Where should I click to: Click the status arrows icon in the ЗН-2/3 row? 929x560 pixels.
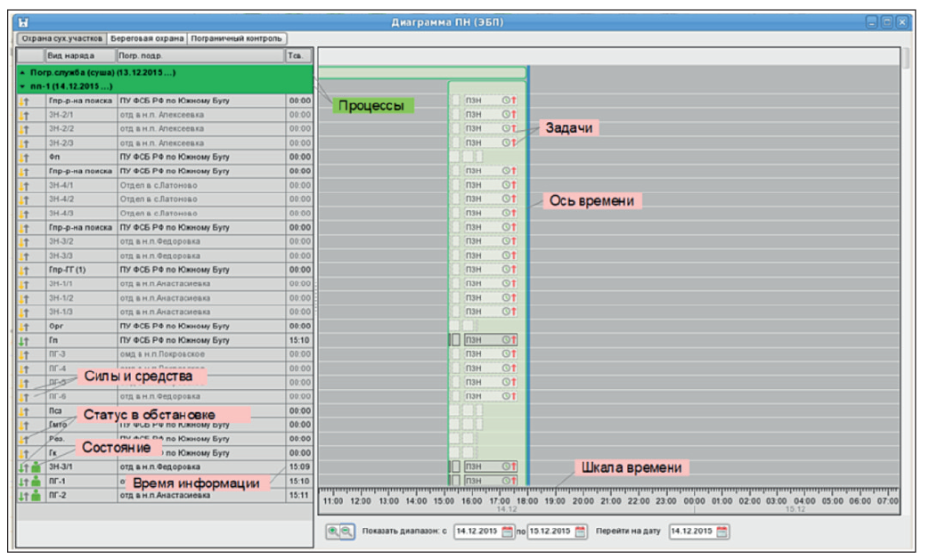coord(24,143)
